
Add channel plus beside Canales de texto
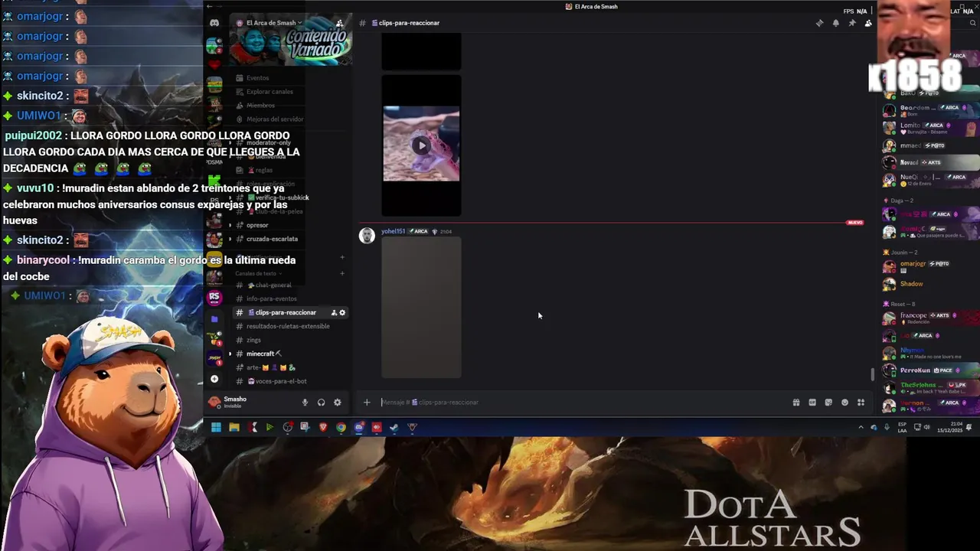(342, 273)
